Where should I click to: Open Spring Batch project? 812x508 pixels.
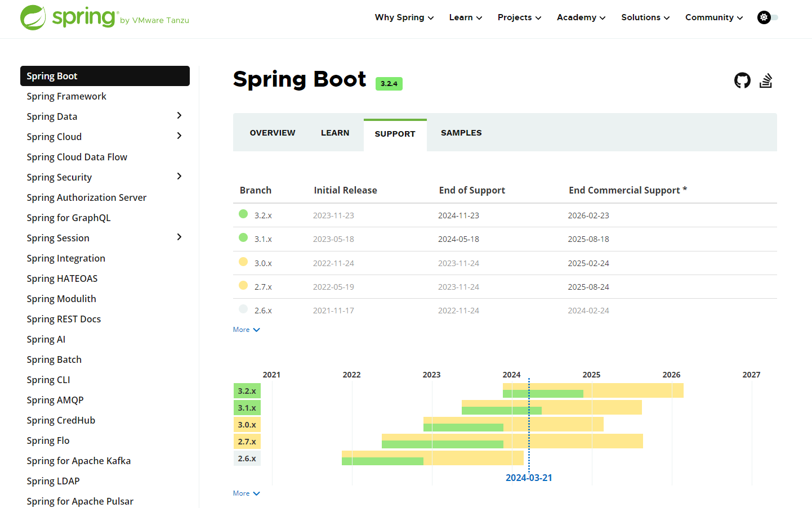[x=54, y=359]
